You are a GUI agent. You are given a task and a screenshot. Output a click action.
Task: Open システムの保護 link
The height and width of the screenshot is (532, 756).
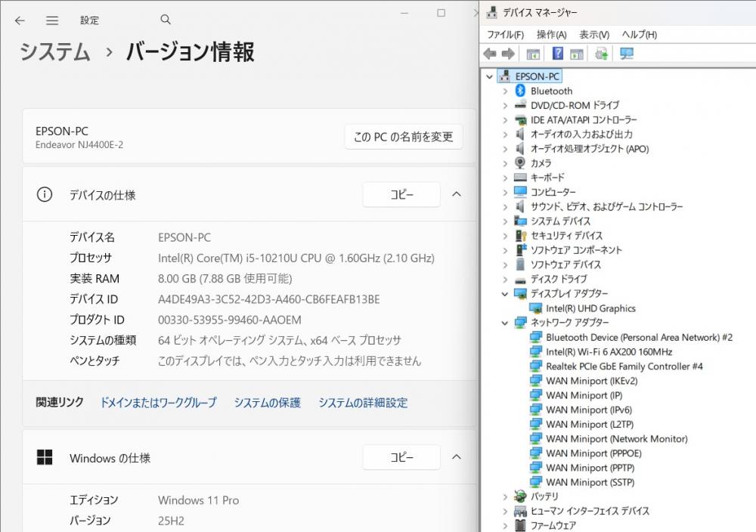point(267,403)
